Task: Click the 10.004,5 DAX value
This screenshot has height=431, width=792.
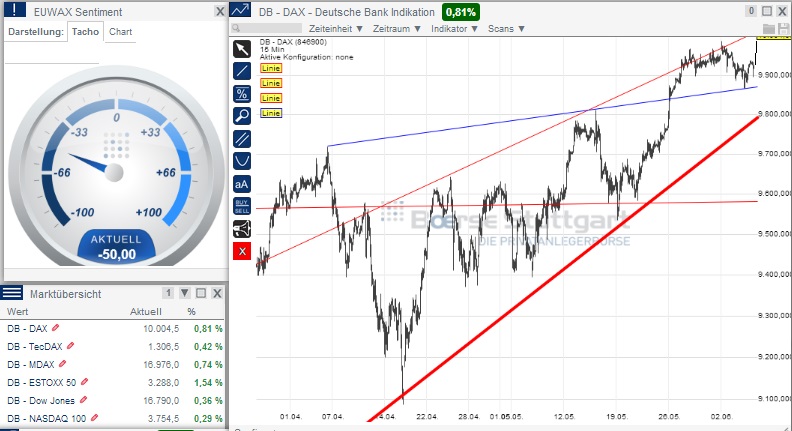Action: pyautogui.click(x=161, y=328)
